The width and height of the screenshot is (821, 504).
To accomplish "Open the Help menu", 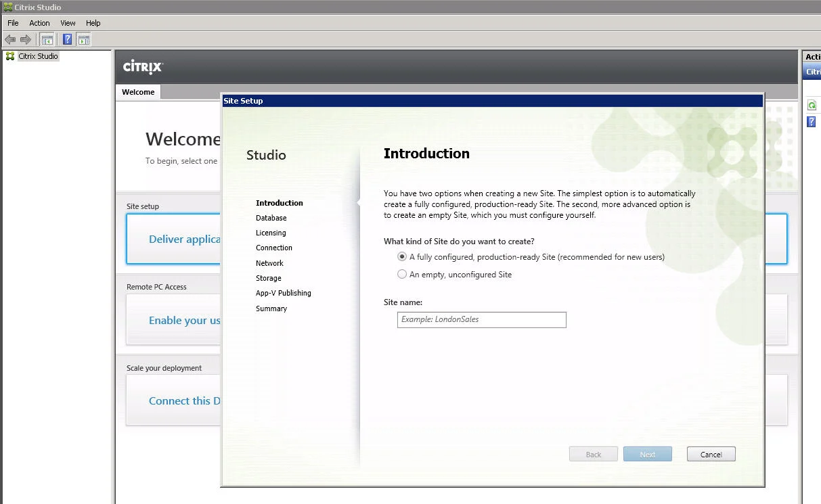I will pyautogui.click(x=93, y=23).
